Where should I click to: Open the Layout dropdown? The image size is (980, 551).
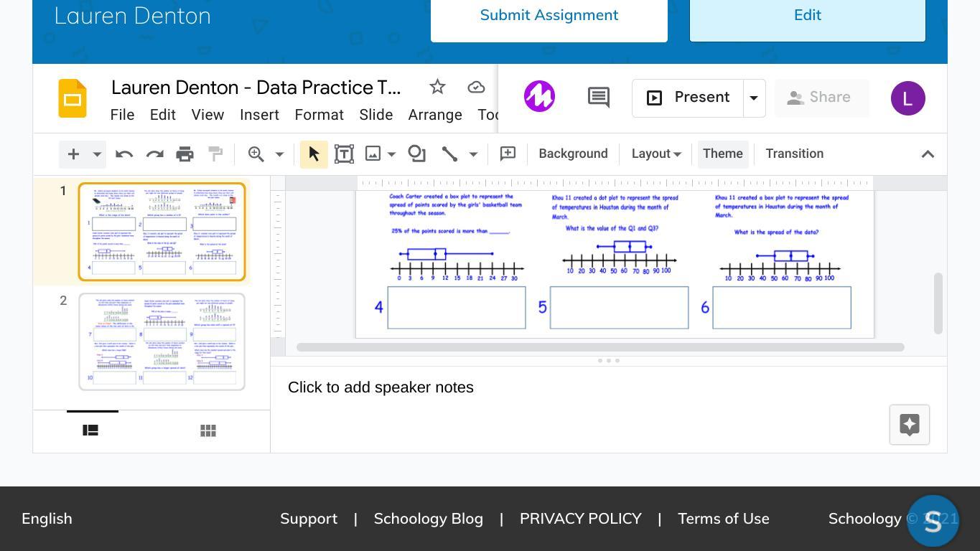coord(656,154)
